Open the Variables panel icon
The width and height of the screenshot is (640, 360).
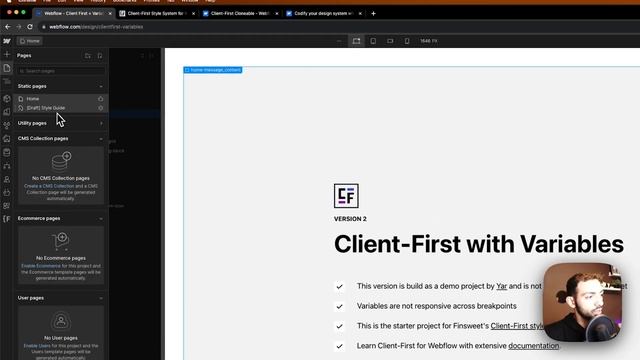click(x=7, y=112)
